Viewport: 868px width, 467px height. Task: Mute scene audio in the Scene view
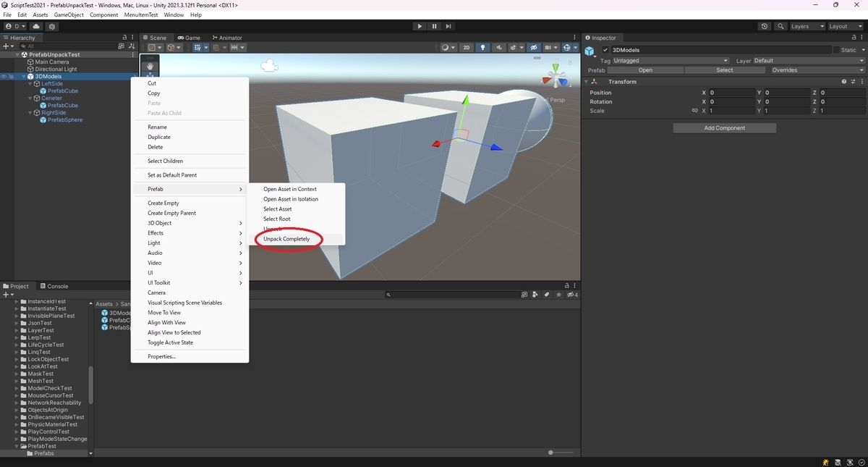[499, 47]
